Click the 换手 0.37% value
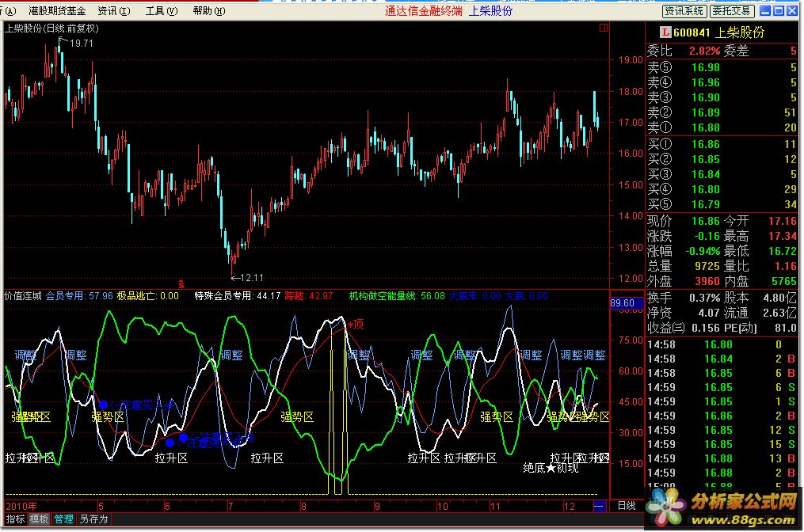Screen dimensions: 804x532 704,298
